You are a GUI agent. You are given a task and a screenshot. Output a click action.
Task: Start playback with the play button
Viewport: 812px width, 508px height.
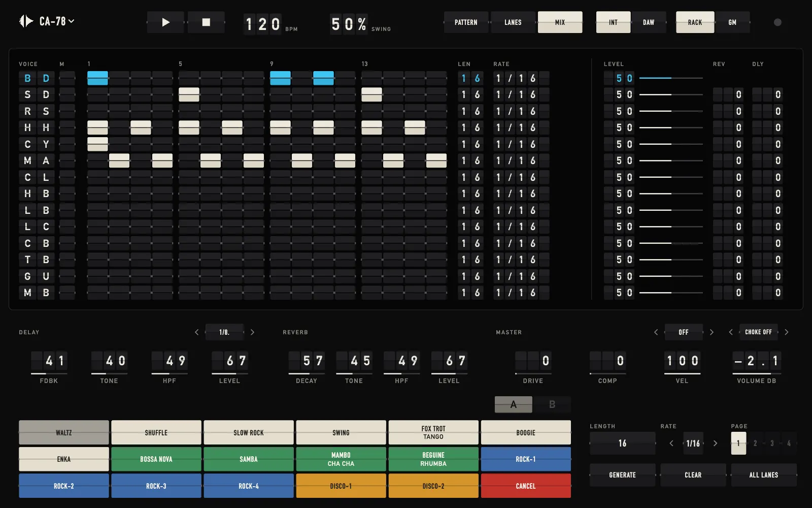click(x=165, y=22)
